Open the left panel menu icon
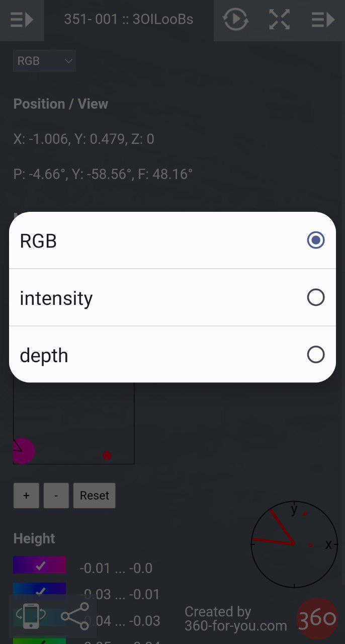 click(x=22, y=20)
